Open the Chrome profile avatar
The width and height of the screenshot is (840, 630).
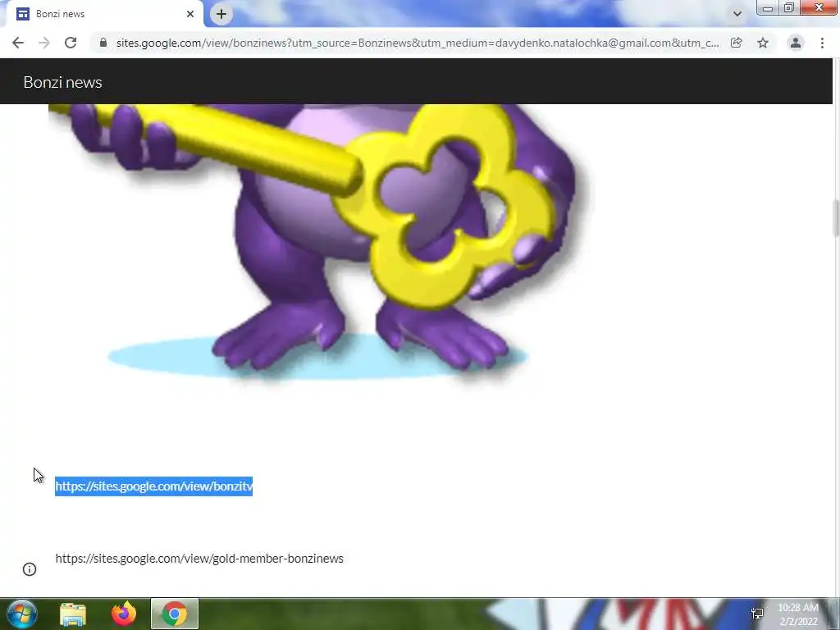coord(796,43)
